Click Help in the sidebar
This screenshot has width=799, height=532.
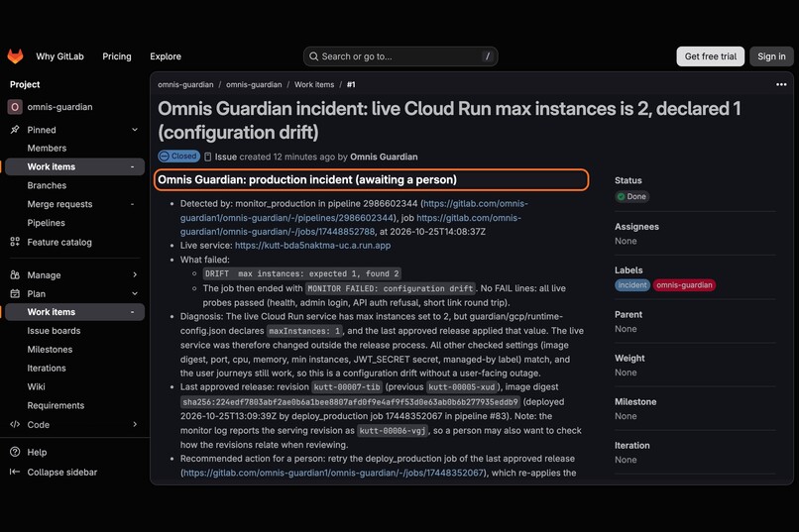point(37,452)
